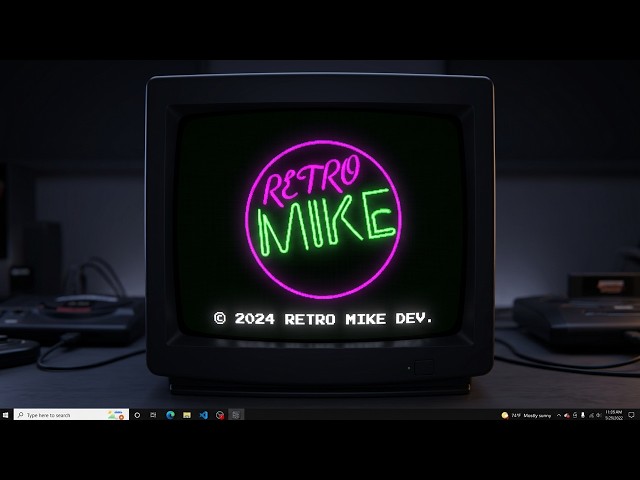
Task: Open the 'Mostly sunny' weather widget
Action: [526, 416]
